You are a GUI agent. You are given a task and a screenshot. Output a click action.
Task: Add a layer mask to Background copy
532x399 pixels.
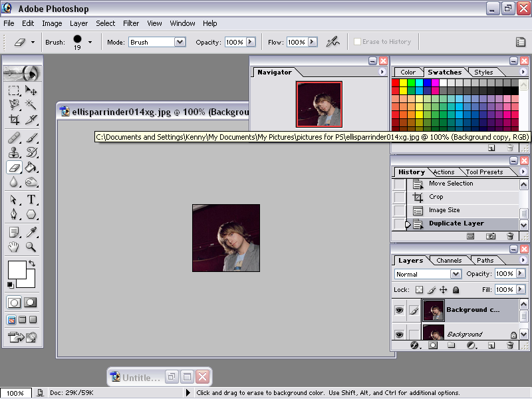[433, 345]
